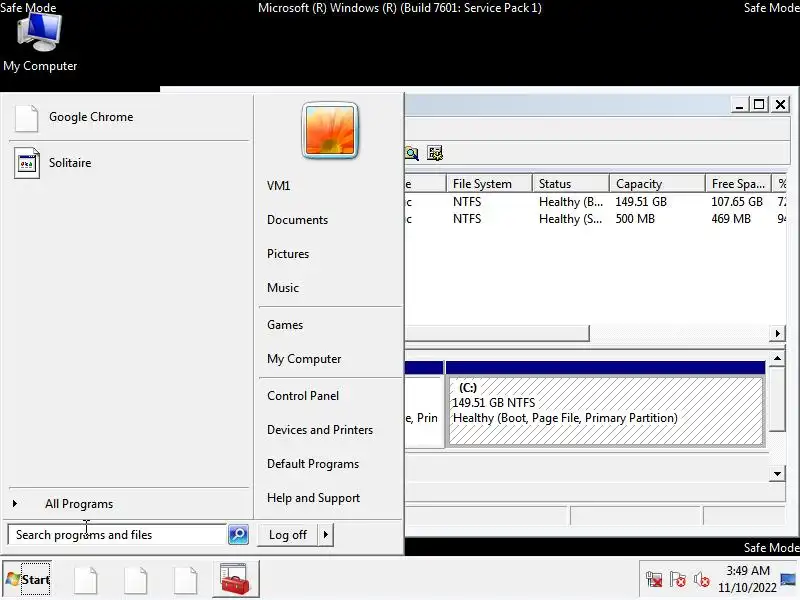The image size is (800, 600).
Task: Select the 149.51 GB capacity cell
Action: [641, 202]
